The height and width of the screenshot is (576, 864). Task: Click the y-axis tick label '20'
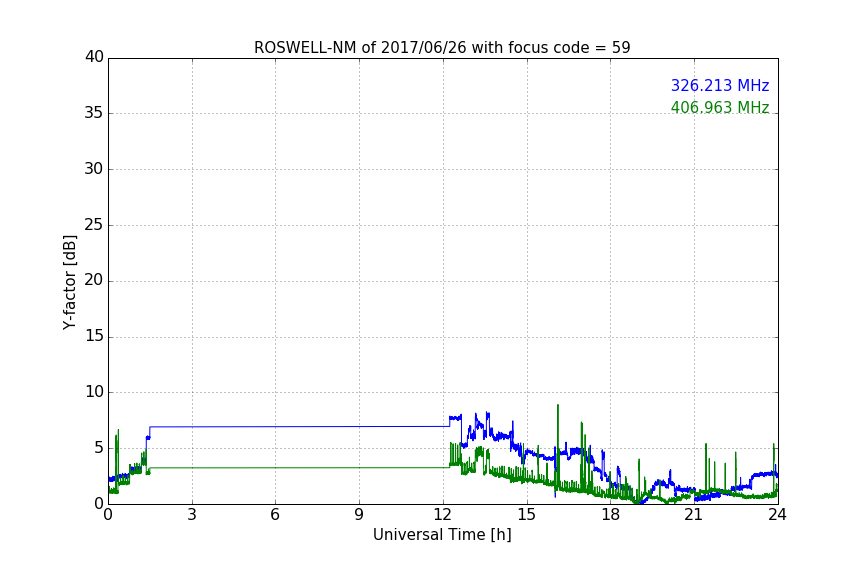point(94,280)
